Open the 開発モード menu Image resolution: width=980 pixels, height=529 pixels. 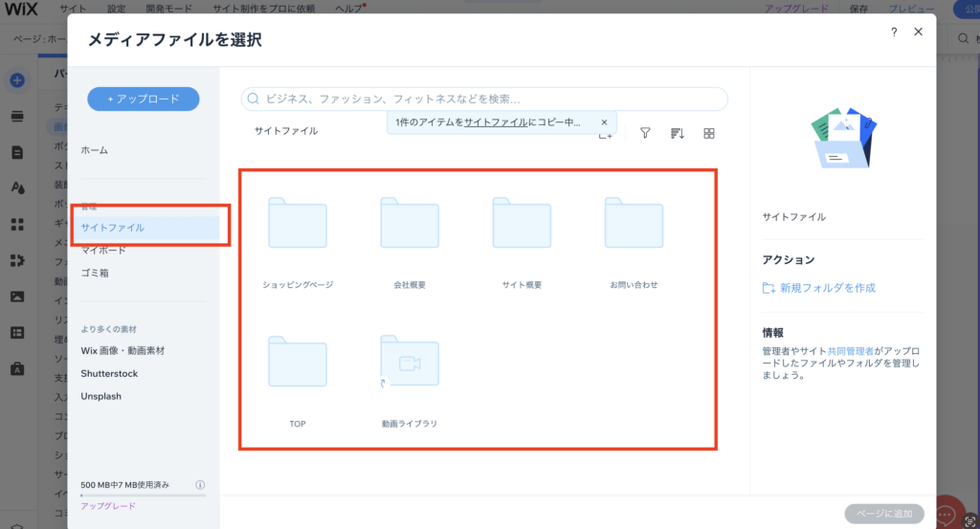(168, 9)
